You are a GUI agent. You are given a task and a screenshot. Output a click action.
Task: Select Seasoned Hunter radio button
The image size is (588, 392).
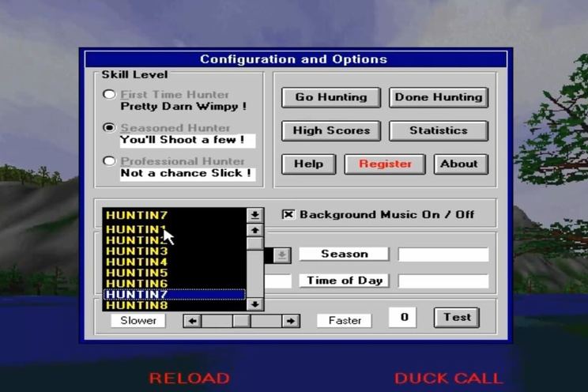[109, 127]
